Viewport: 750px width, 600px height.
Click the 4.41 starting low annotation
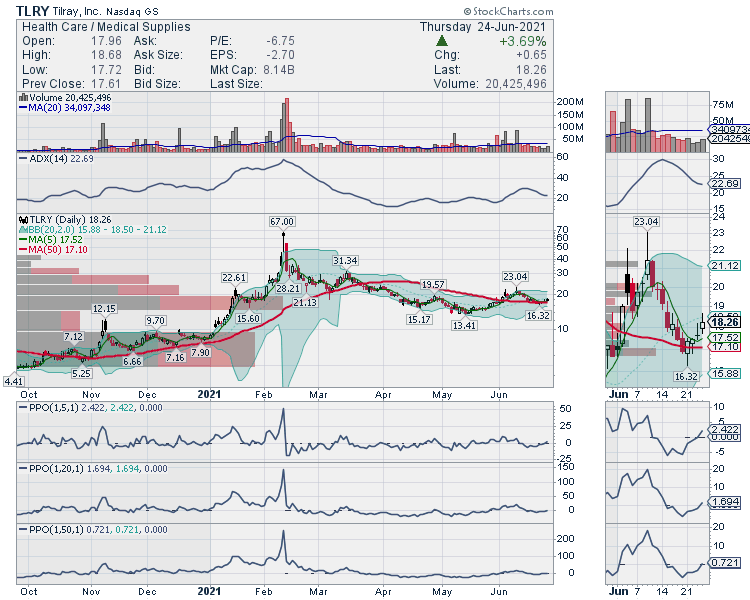coord(13,382)
